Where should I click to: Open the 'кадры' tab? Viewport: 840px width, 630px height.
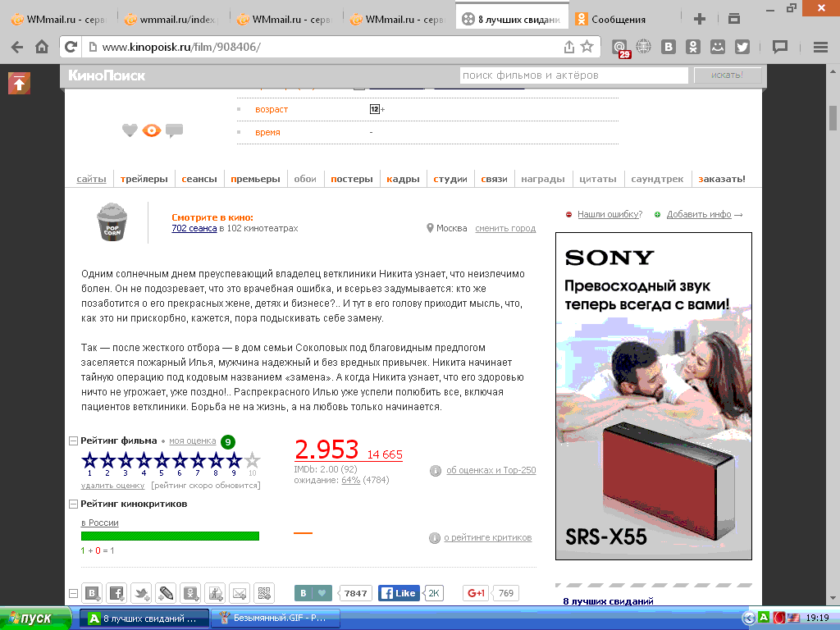pos(403,179)
